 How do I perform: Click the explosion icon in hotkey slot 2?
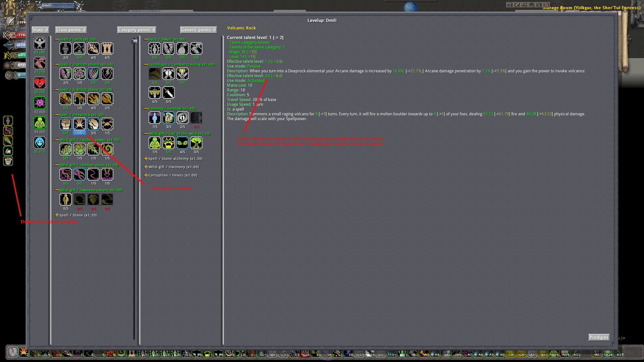click(23, 352)
